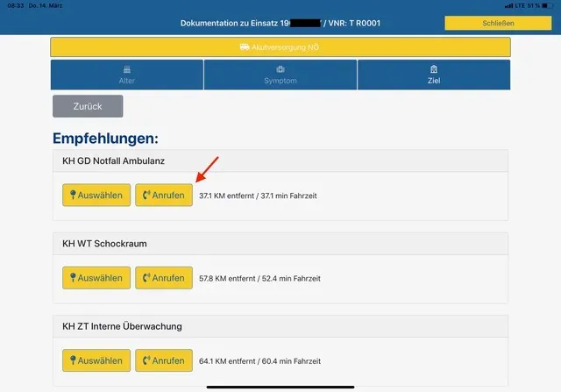Viewport: 561px width, 392px height.
Task: Click the hospital building icon on Ziel tab
Action: click(433, 69)
